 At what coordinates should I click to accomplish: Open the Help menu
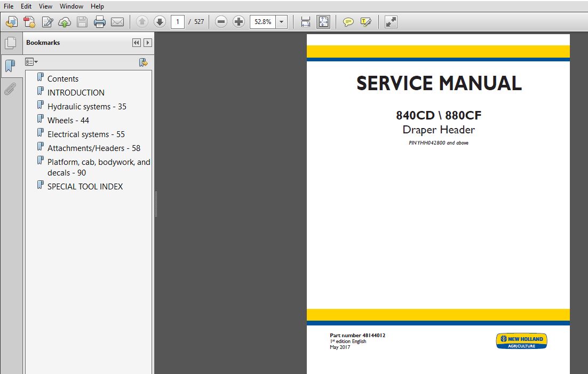[97, 6]
